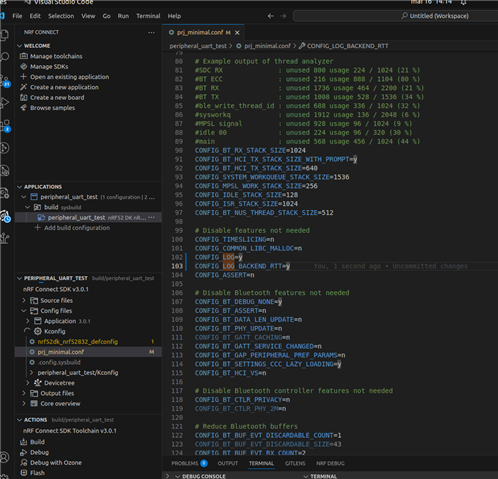Switch to GITLENS panel tab

click(x=295, y=463)
